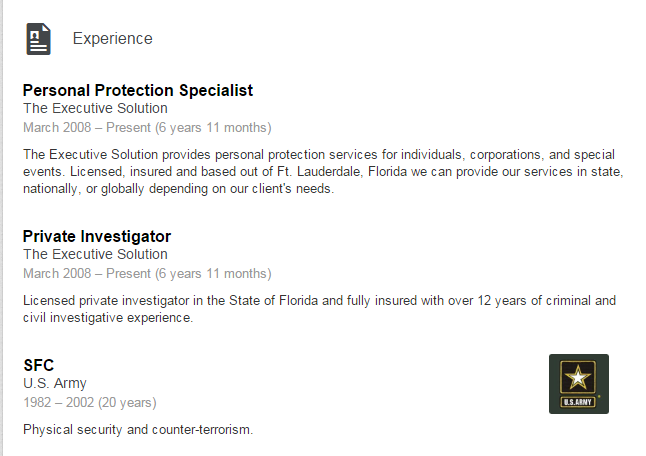Screen dimensions: 646x456
Task: Click the licensed private investigator description text
Action: tap(318, 309)
